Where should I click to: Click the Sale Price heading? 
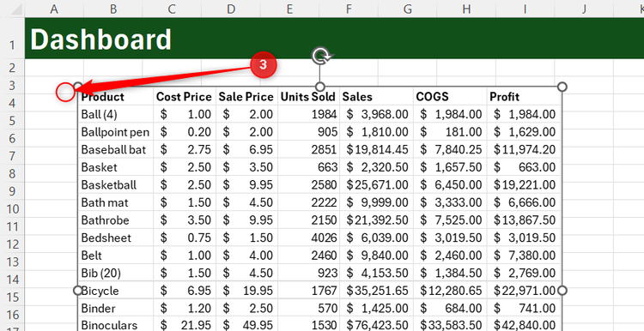(246, 97)
